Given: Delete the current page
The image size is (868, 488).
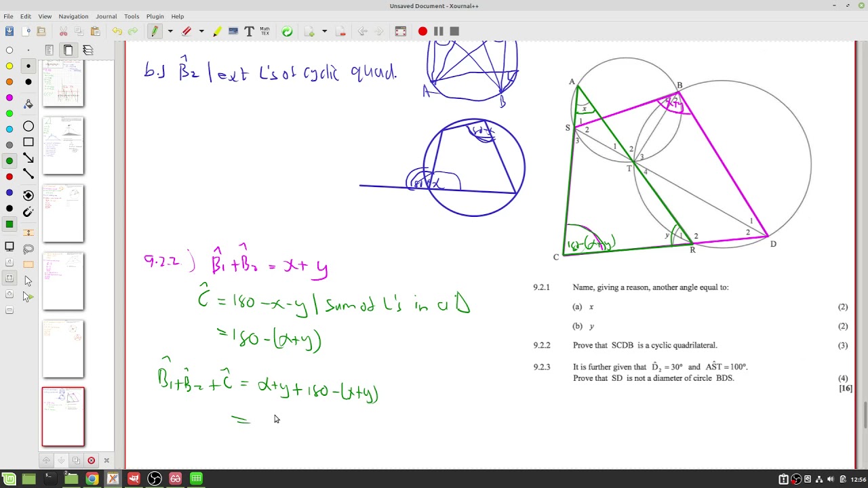Looking at the screenshot, I should click(x=340, y=31).
